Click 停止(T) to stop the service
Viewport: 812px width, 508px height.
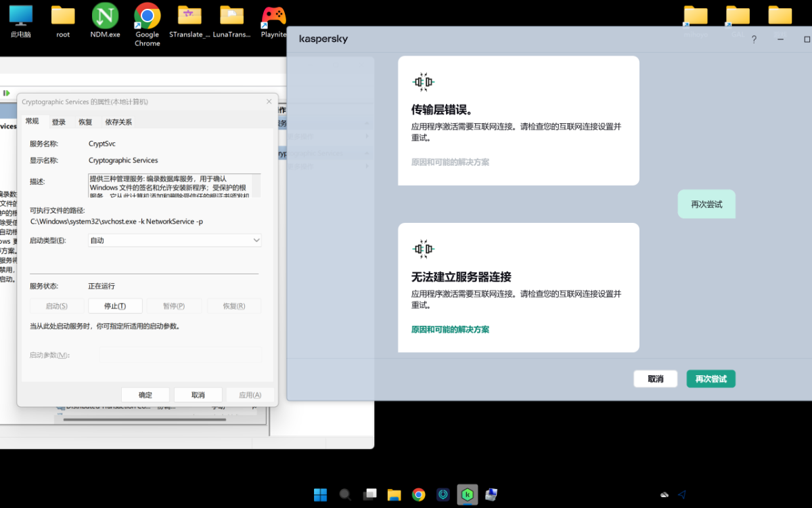(x=115, y=306)
